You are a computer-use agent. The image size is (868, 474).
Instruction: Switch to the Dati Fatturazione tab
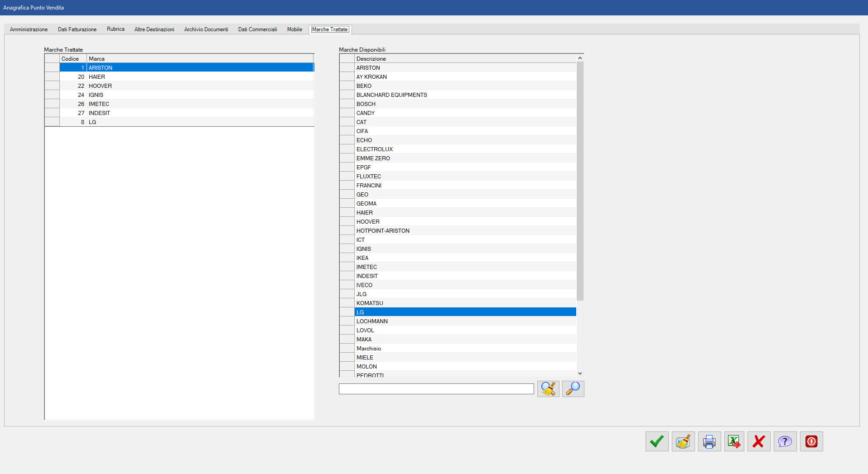tap(77, 29)
